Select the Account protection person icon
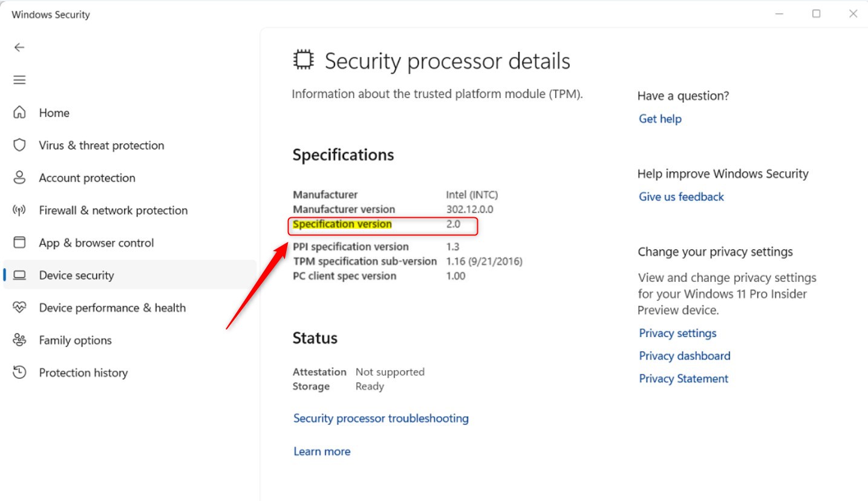Image resolution: width=868 pixels, height=501 pixels. pyautogui.click(x=19, y=177)
